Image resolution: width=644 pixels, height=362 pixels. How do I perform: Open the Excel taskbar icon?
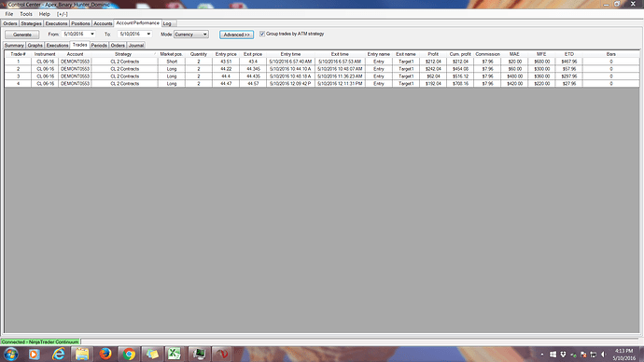click(x=175, y=354)
